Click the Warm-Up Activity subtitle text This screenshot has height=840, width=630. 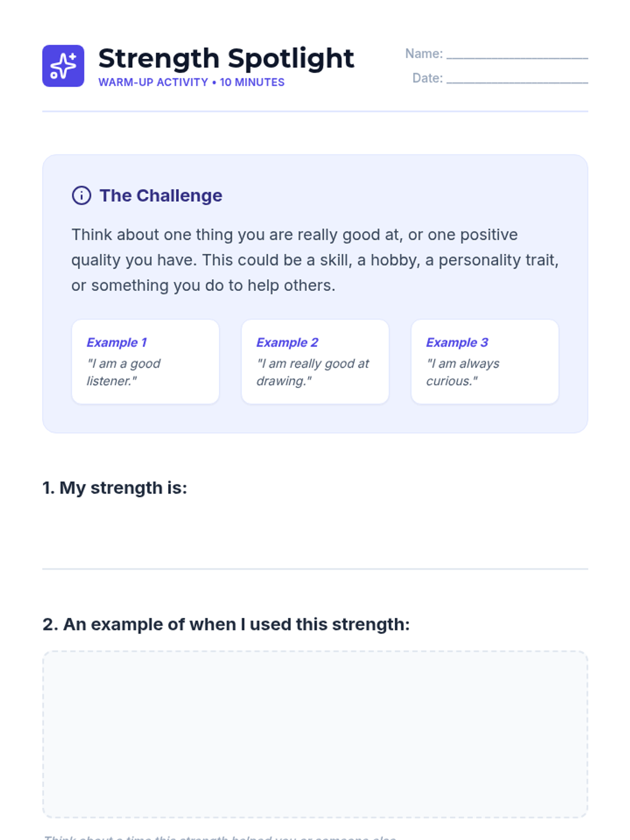tap(191, 82)
